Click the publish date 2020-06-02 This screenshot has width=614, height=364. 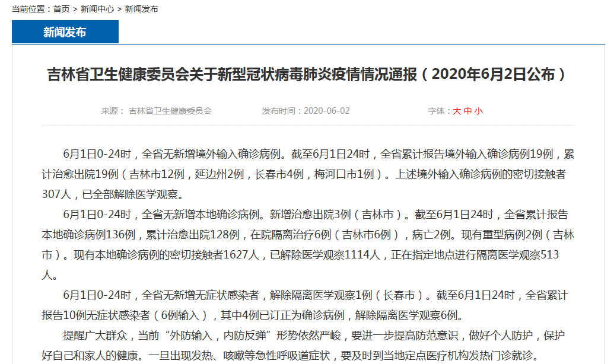327,111
